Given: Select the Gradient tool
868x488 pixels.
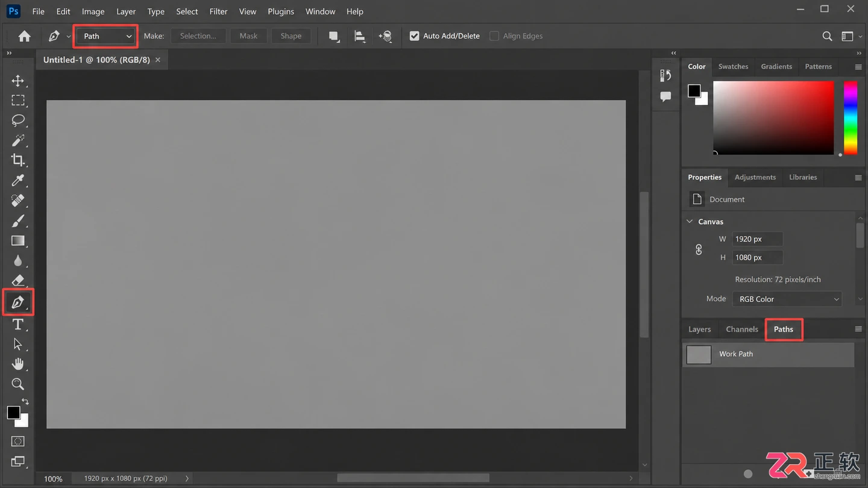Looking at the screenshot, I should 18,240.
